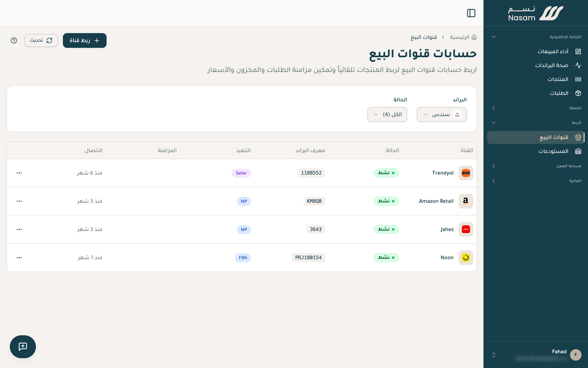This screenshot has height=368, width=588.
Task: Click the Nasam logo
Action: [x=536, y=13]
